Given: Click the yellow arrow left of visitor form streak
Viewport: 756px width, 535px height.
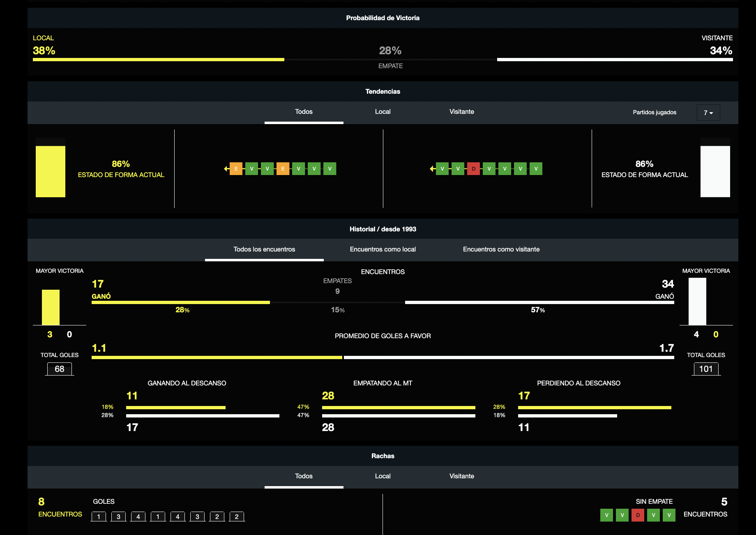Looking at the screenshot, I should pos(432,169).
